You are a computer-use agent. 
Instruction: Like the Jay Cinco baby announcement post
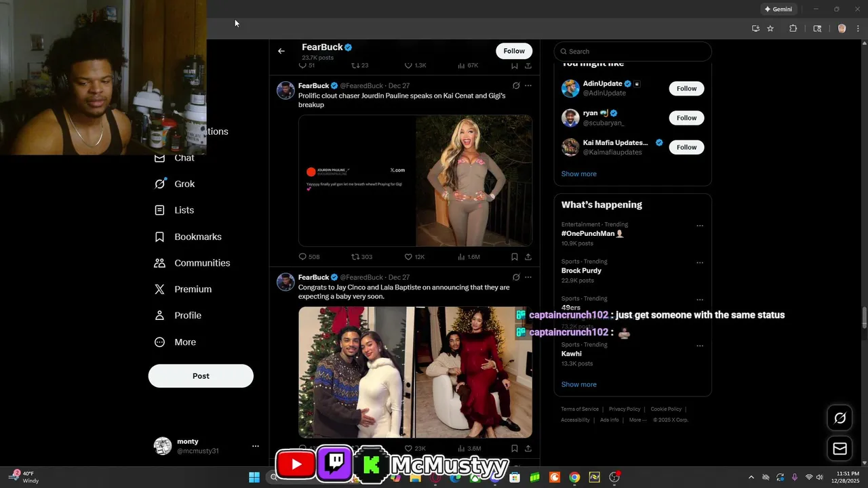click(414, 448)
